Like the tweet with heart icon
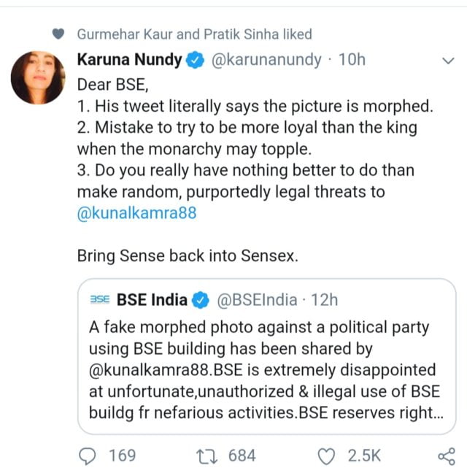The width and height of the screenshot is (467, 476). [x=328, y=456]
